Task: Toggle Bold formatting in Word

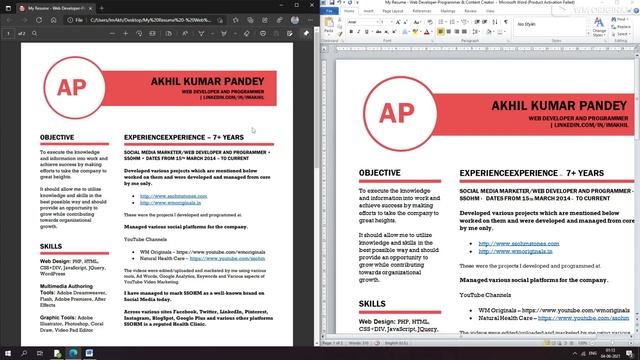Action: [351, 32]
